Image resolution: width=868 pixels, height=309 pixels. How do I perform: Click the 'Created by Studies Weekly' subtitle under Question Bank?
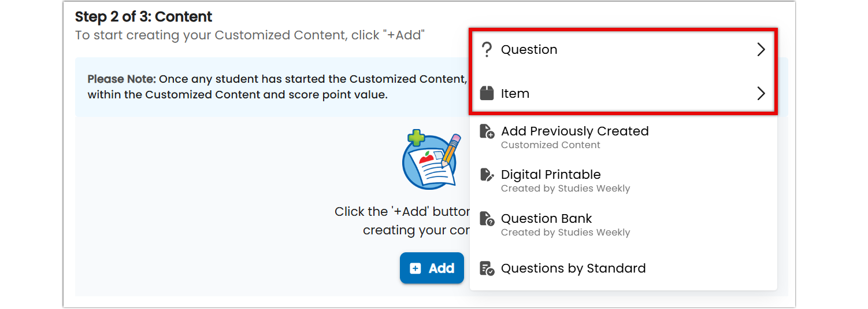coord(565,233)
